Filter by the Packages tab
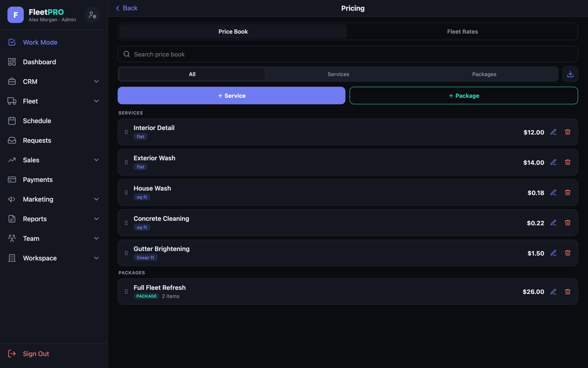 (x=484, y=74)
